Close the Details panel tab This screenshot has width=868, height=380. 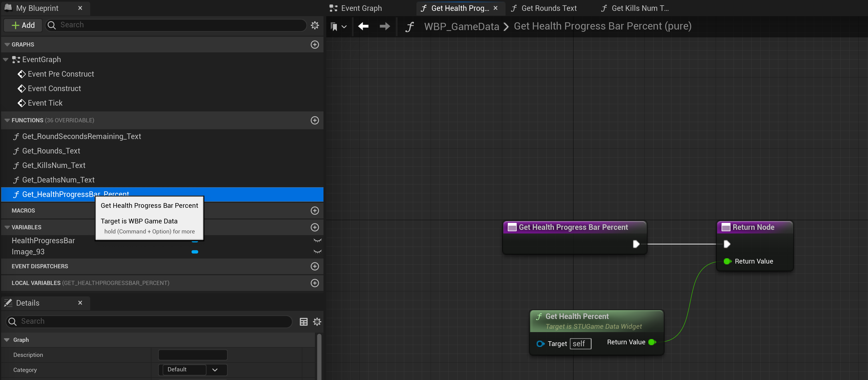[80, 303]
